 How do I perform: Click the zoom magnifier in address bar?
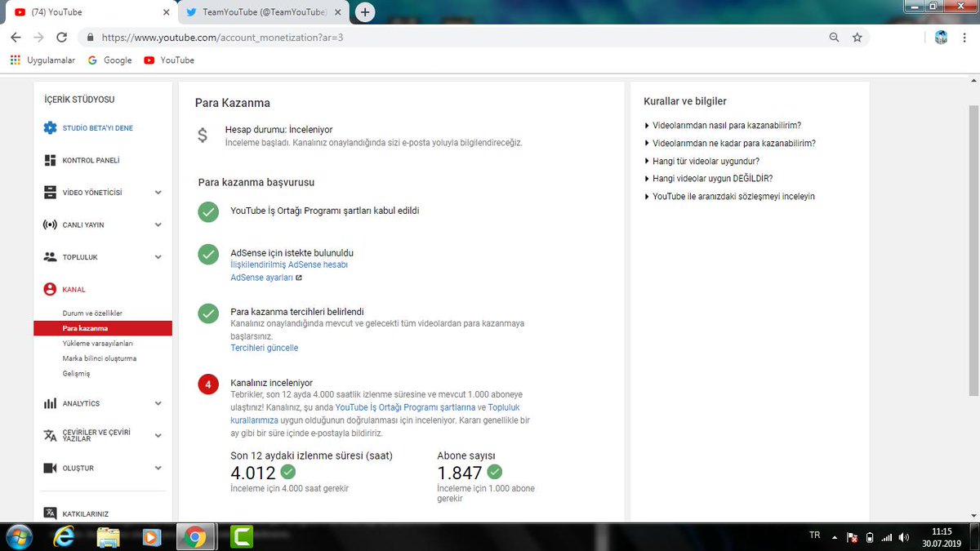pyautogui.click(x=834, y=38)
